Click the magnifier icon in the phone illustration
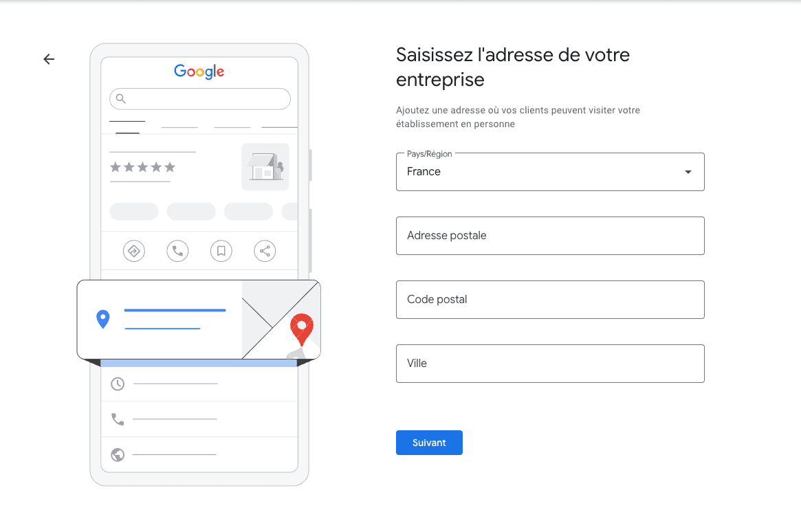The width and height of the screenshot is (801, 532). pos(121,99)
